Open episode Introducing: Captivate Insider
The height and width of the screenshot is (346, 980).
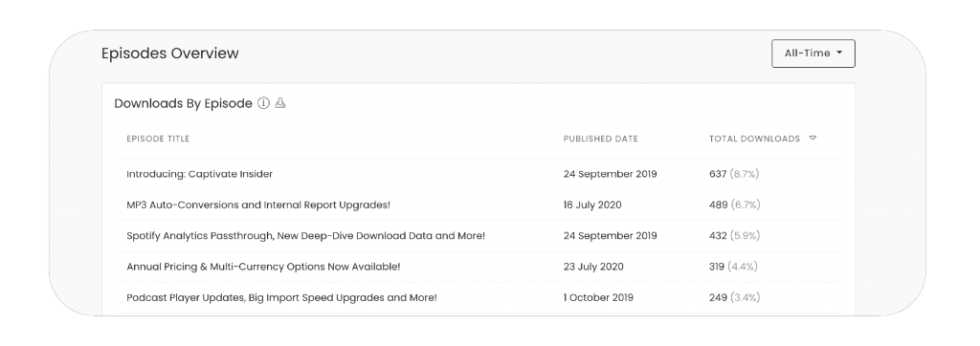(199, 174)
